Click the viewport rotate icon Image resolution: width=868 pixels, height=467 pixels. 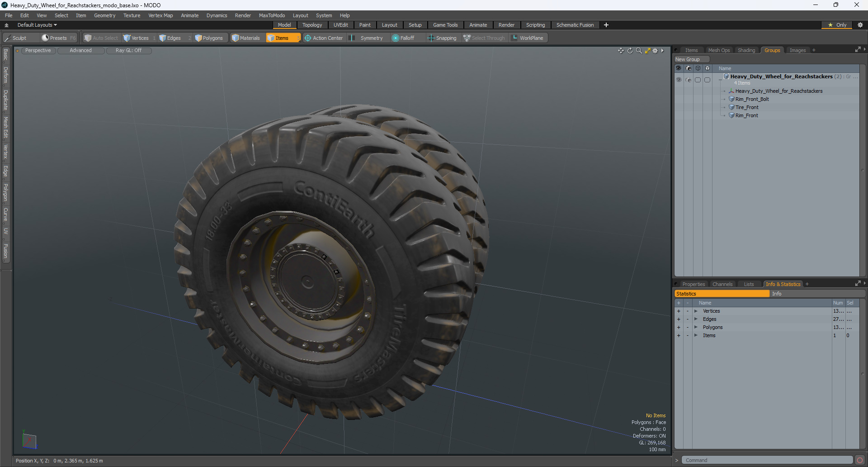click(x=630, y=51)
